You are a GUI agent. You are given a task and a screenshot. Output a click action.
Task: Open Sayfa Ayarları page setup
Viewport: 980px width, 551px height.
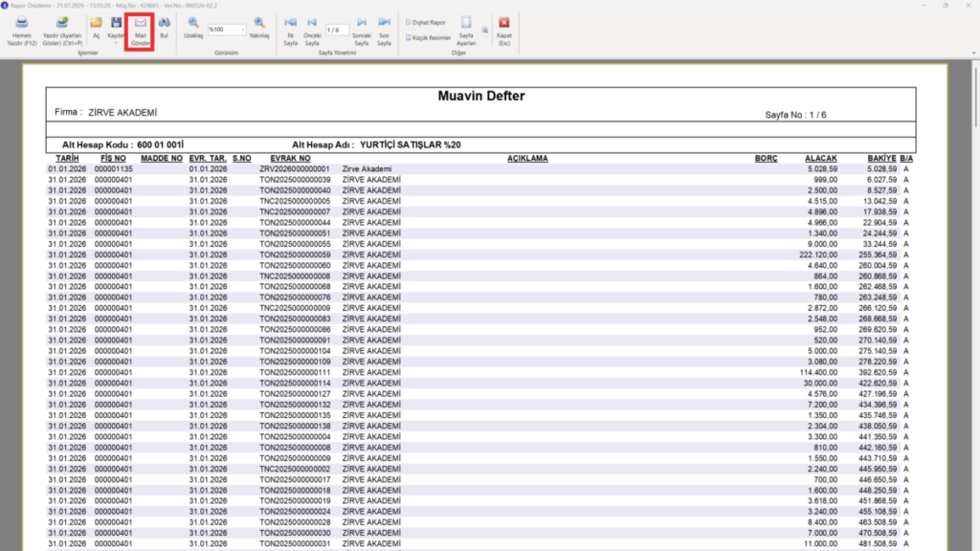[466, 23]
